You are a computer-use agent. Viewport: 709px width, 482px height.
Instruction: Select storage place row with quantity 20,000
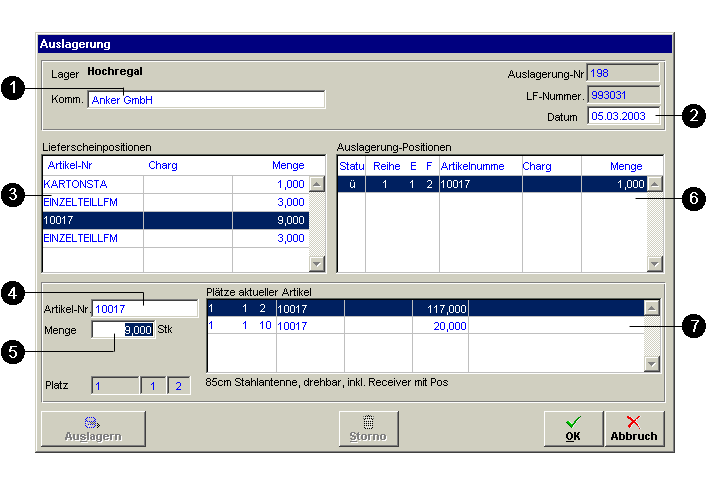point(425,326)
